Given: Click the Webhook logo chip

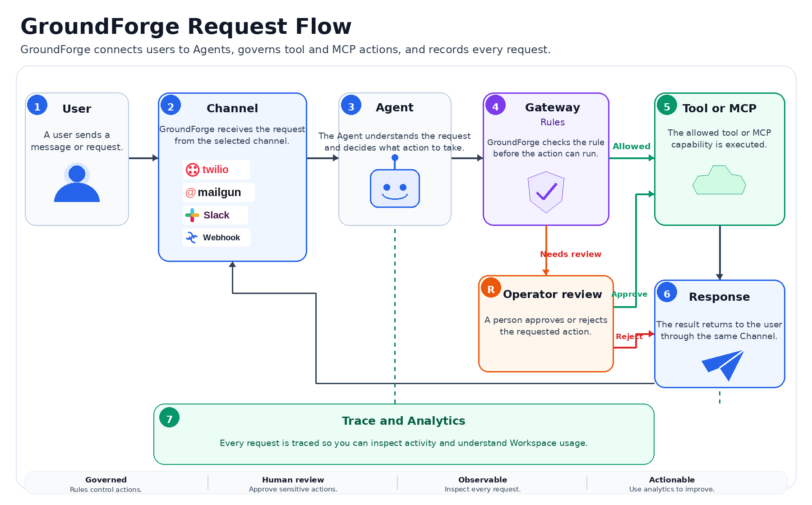Looking at the screenshot, I should [217, 238].
